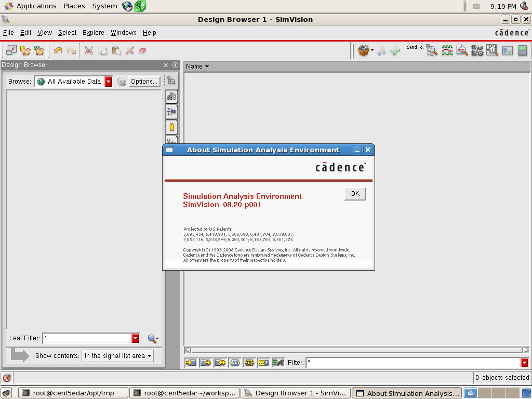Image resolution: width=532 pixels, height=399 pixels.
Task: Open the File menu
Action: click(8, 33)
